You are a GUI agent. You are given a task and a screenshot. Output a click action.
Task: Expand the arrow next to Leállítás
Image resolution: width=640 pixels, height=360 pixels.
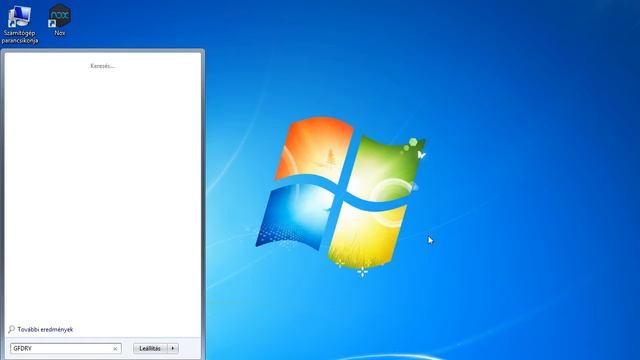(173, 349)
